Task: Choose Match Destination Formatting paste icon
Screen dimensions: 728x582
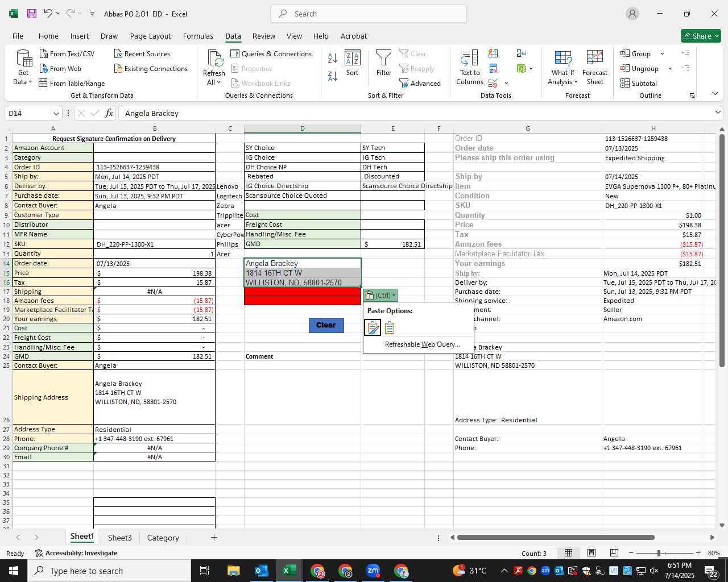Action: coord(390,327)
